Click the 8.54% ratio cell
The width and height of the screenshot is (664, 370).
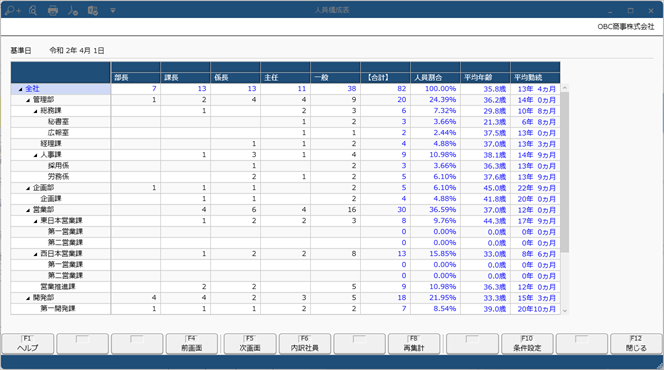435,309
